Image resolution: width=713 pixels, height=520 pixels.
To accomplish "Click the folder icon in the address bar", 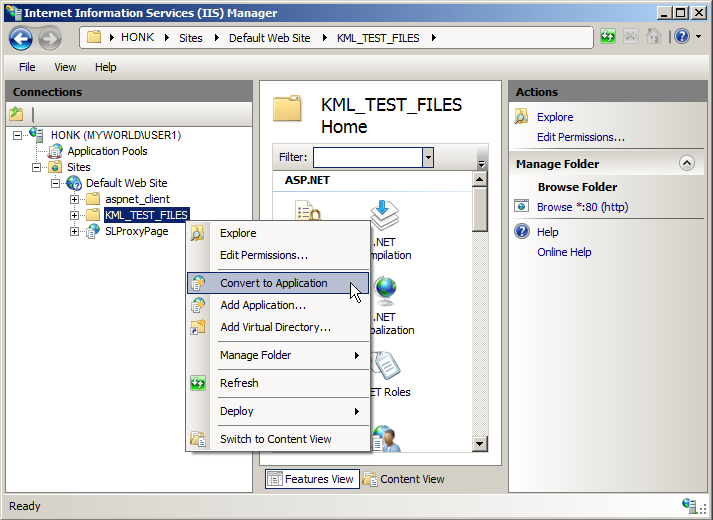I will [94, 37].
